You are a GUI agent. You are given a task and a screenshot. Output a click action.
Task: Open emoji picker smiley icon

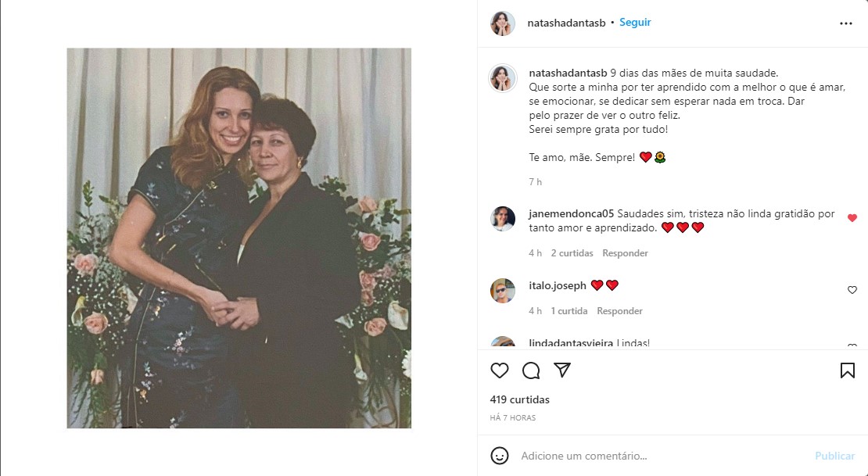point(499,455)
